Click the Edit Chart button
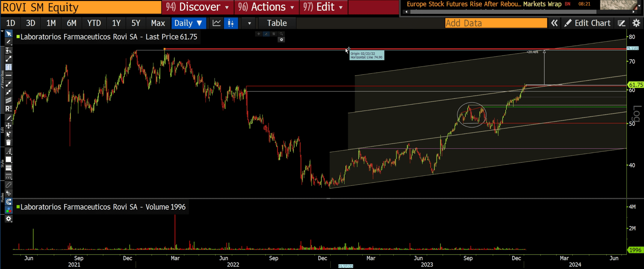The width and height of the screenshot is (644, 269). click(587, 23)
